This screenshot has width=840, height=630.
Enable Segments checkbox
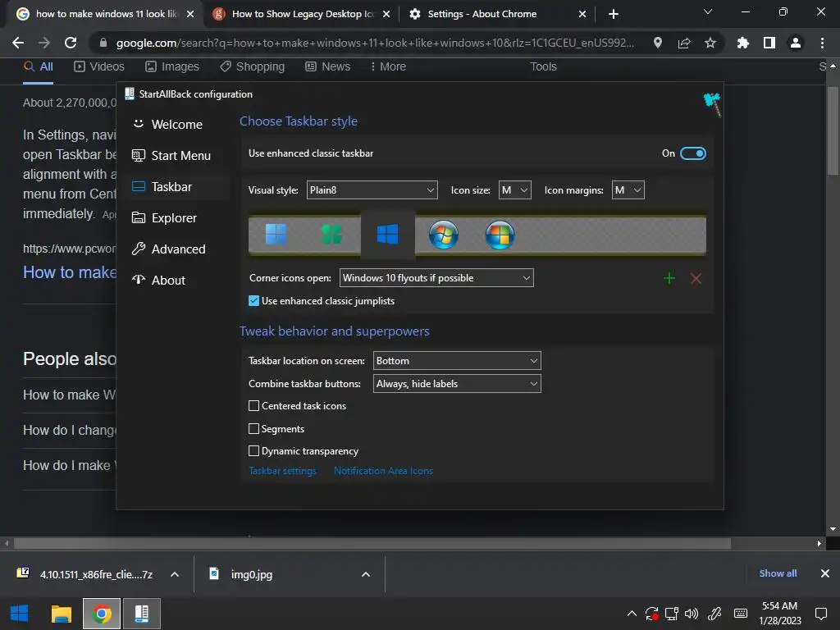click(254, 428)
